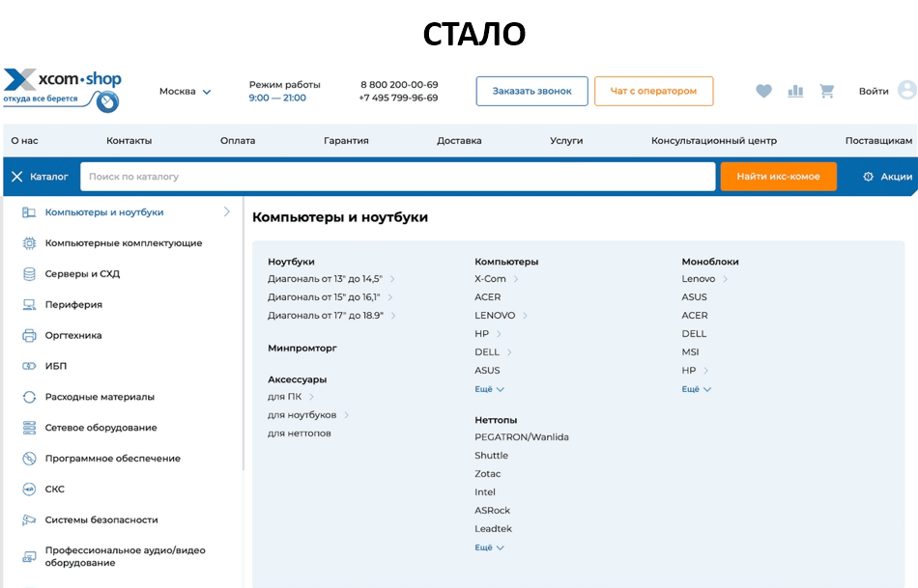Open Shuttle nettops link

pyautogui.click(x=491, y=455)
